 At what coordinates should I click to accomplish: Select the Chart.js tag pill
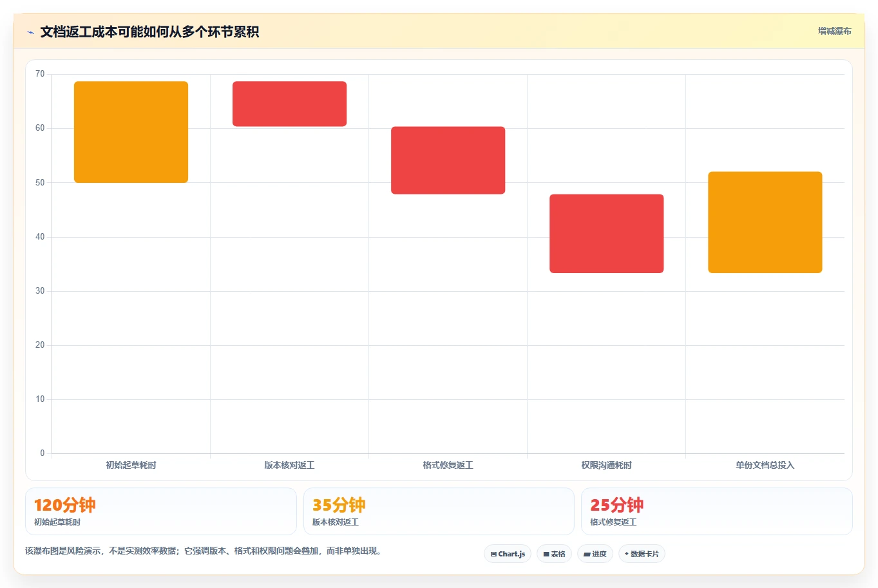pos(508,554)
